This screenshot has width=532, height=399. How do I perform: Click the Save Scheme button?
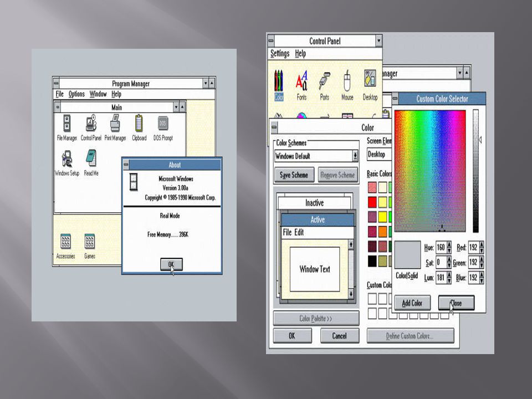[294, 175]
